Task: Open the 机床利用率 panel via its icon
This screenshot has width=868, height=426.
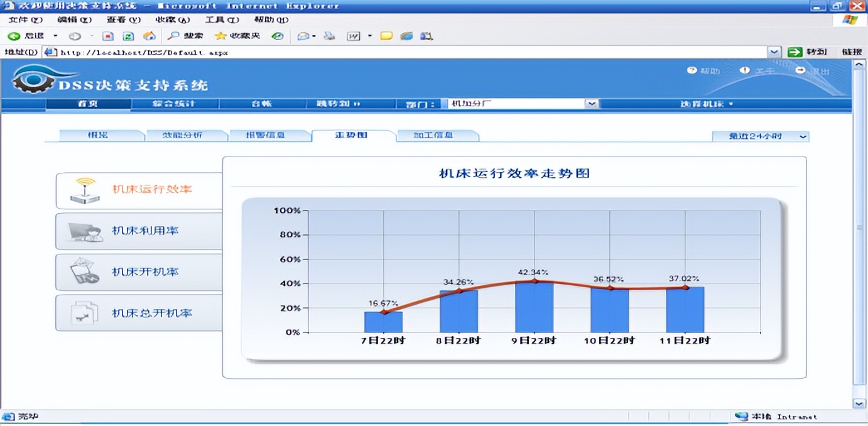Action: point(84,231)
